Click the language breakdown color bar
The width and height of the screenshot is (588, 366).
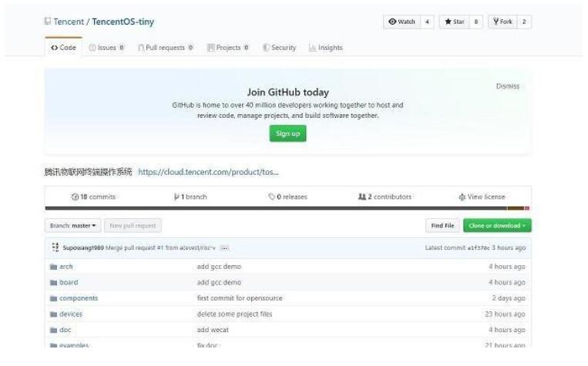(x=287, y=208)
